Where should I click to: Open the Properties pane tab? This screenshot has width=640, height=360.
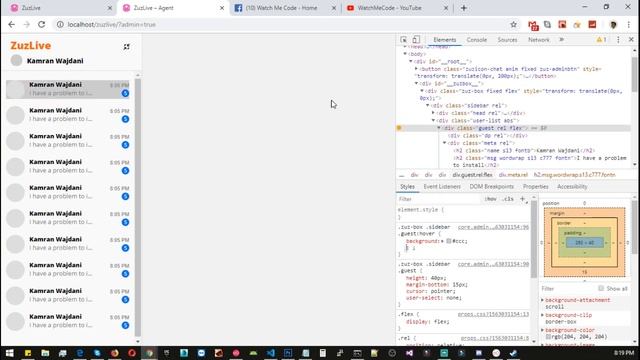point(536,187)
